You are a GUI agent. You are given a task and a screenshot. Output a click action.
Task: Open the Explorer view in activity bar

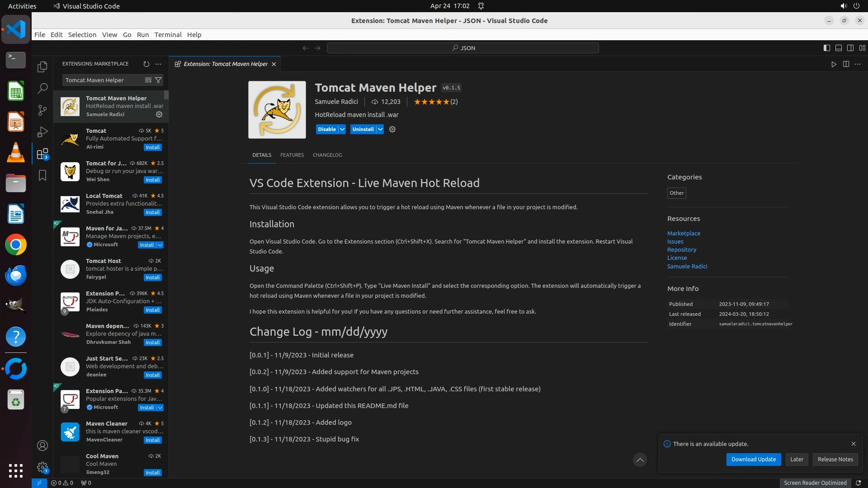tap(42, 67)
